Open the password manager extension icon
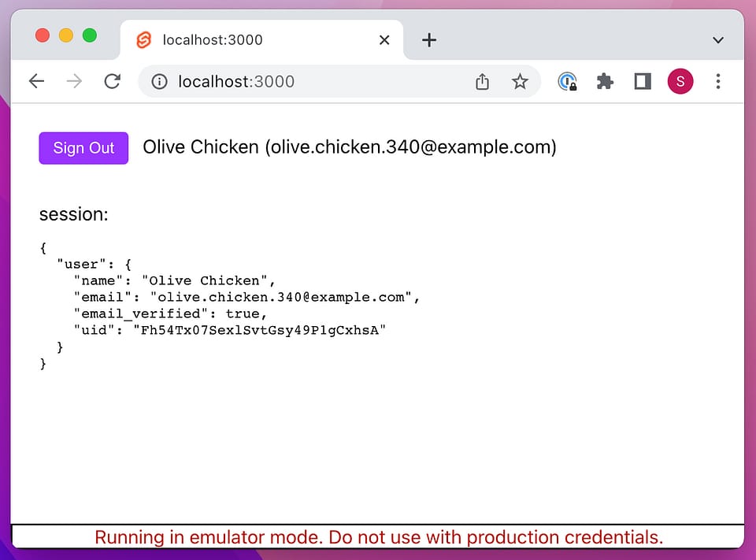This screenshot has height=560, width=756. [x=567, y=81]
